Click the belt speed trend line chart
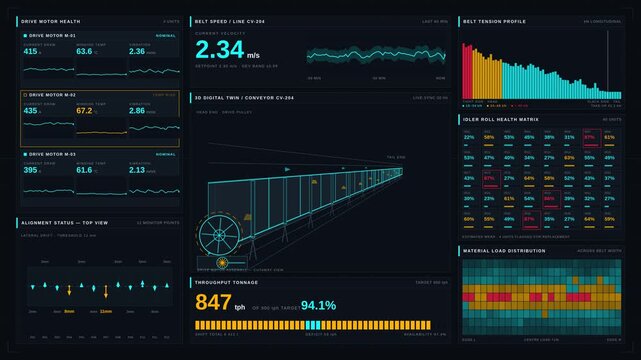The width and height of the screenshot is (641, 360). point(376,55)
